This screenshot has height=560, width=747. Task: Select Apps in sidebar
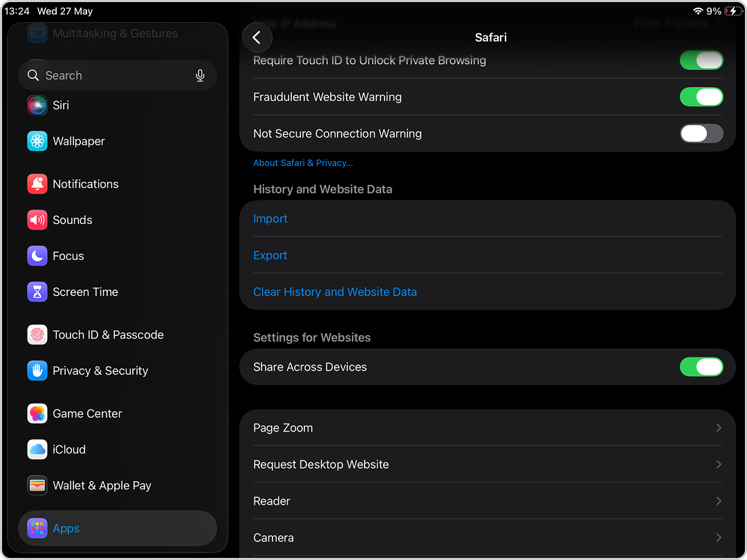(118, 528)
